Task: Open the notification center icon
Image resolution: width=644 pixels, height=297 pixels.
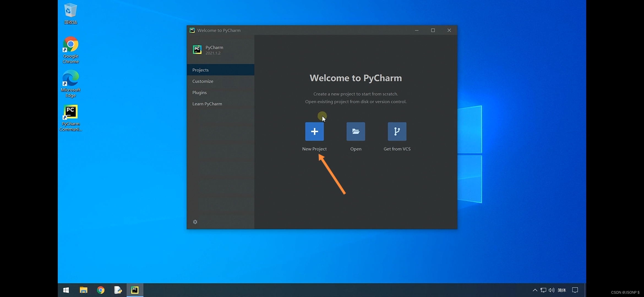Action: 575,290
